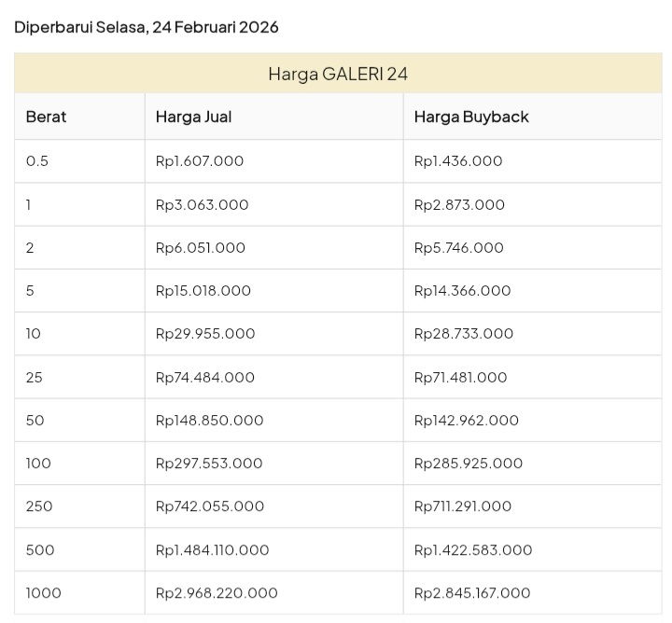Click the weight 1000 cell
Screen dimensions: 672x623
(x=43, y=592)
